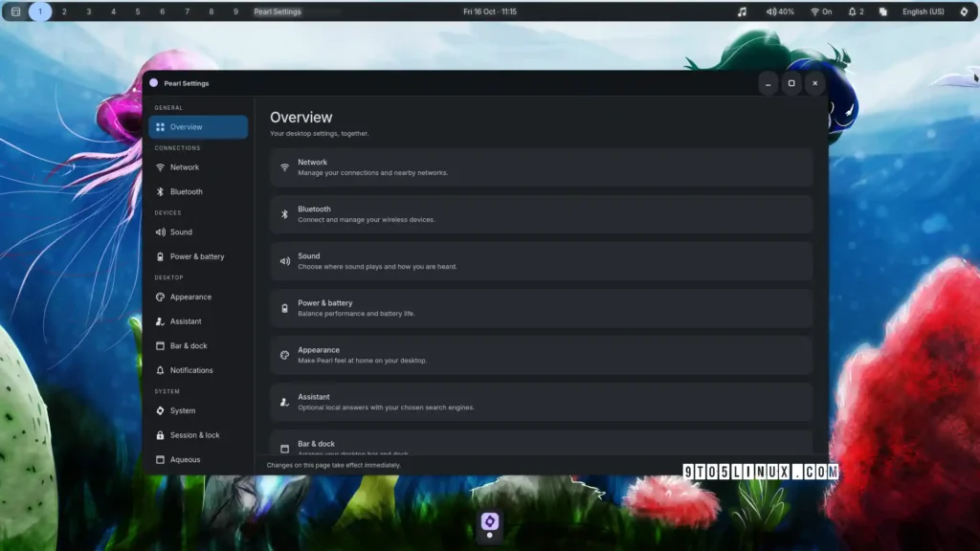Open Notifications in the sidebar
Viewport: 980px width, 551px height.
point(198,370)
